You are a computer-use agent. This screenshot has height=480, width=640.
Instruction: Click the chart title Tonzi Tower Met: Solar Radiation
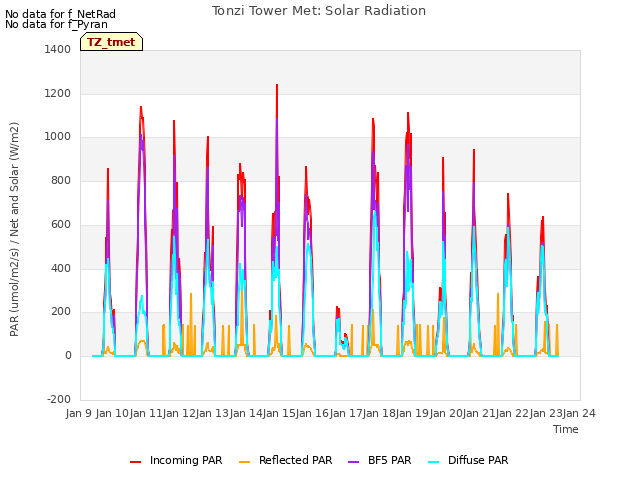point(319,11)
